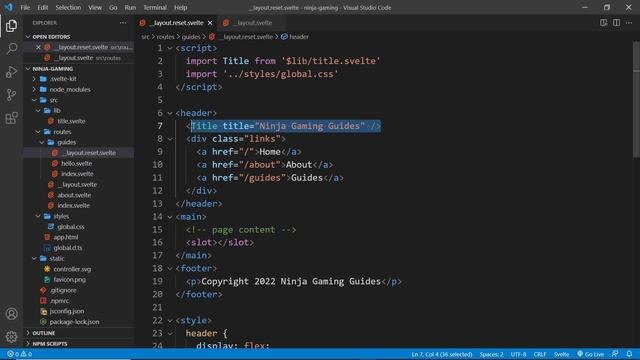Open the Edit menu
This screenshot has width=640, height=360.
pos(42,7)
